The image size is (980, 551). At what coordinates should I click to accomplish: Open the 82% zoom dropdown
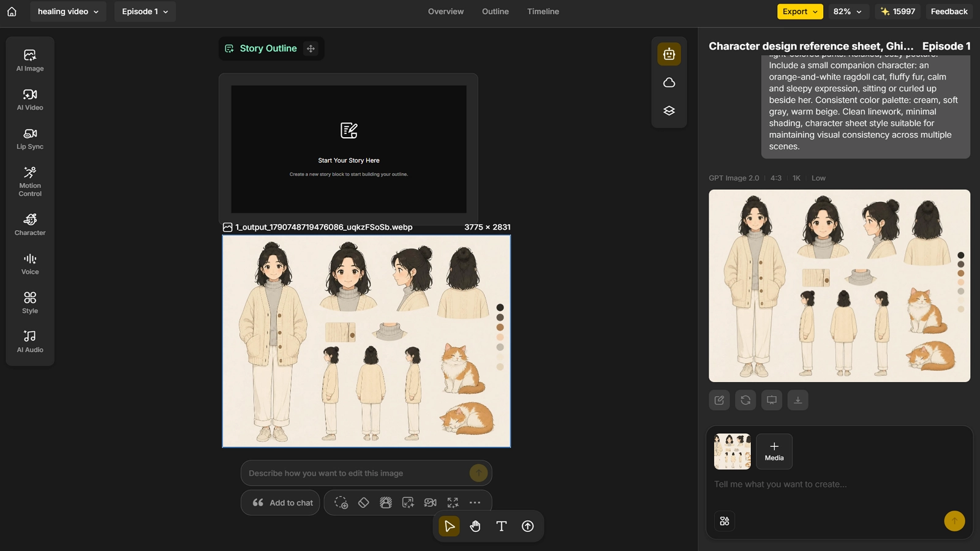pyautogui.click(x=848, y=12)
